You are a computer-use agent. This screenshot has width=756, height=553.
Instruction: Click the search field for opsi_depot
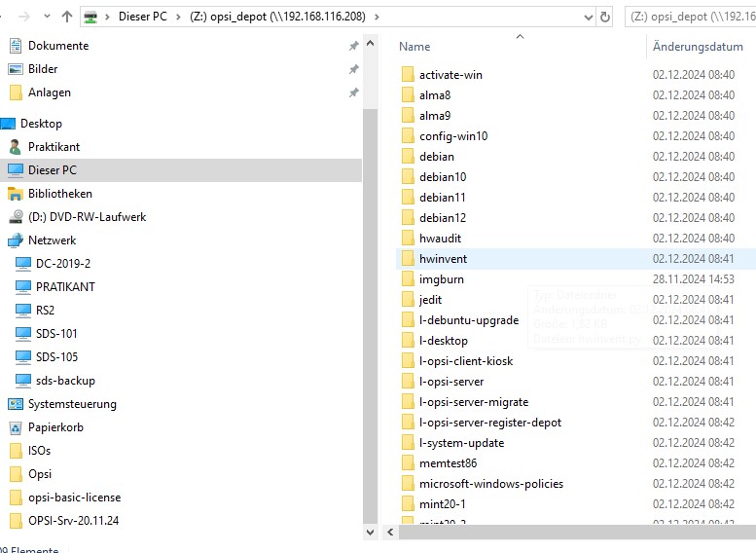tap(691, 17)
